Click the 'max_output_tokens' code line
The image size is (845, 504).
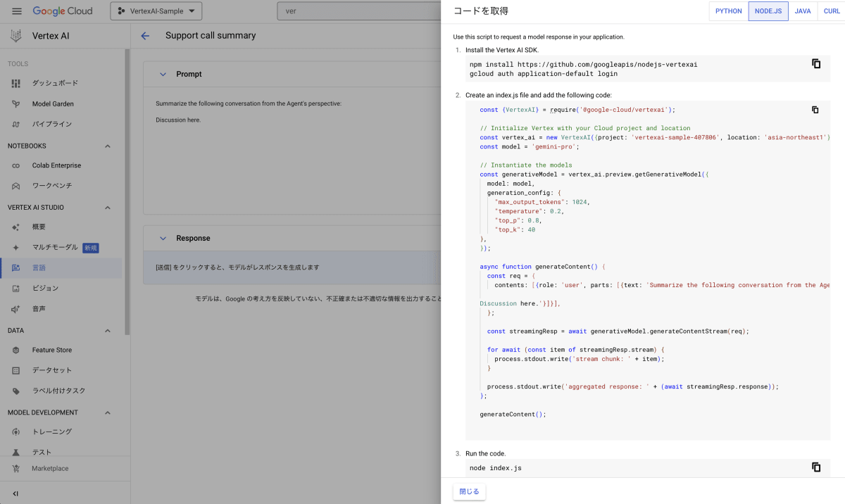[x=542, y=202]
